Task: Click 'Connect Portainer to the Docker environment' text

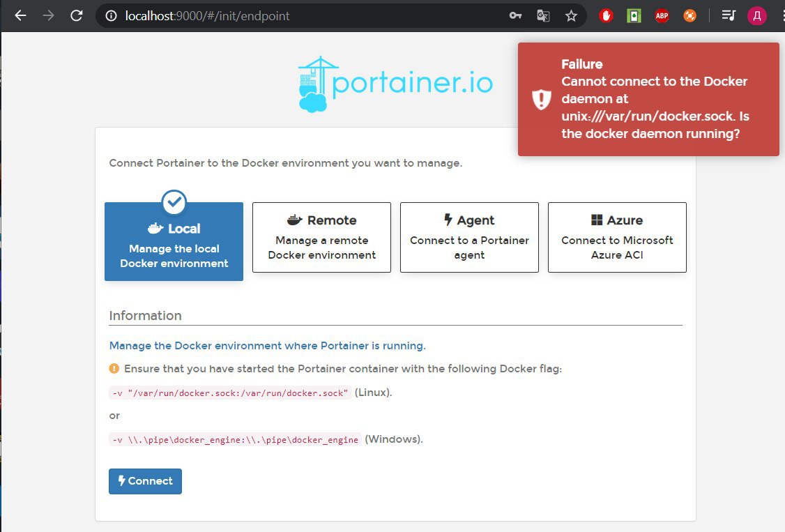Action: click(x=286, y=163)
